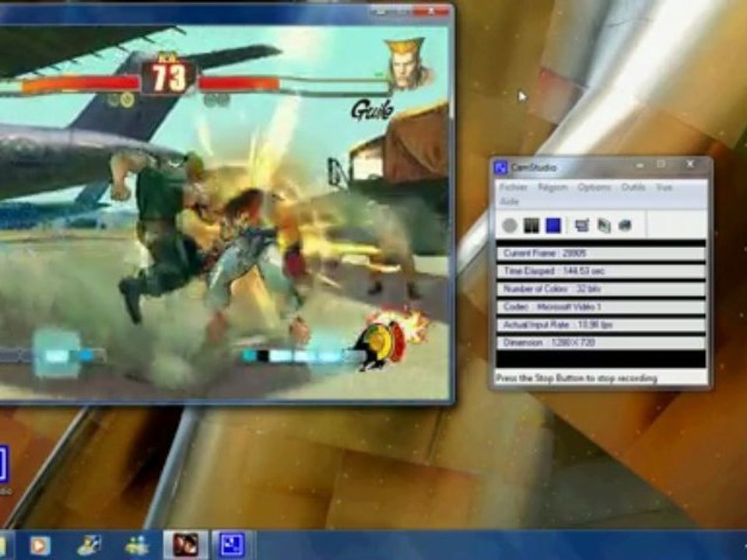Open the Fichier menu in CamStudio
The height and width of the screenshot is (560, 747).
(514, 187)
